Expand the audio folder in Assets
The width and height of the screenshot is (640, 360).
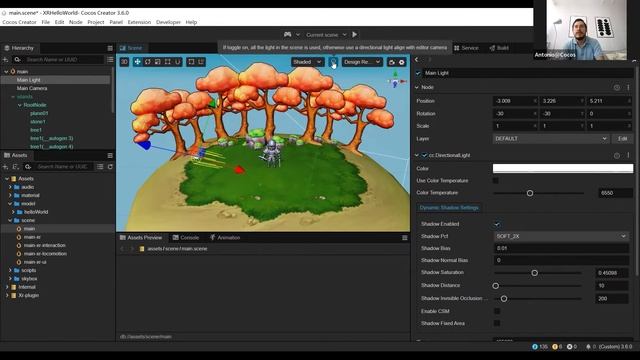(10, 187)
